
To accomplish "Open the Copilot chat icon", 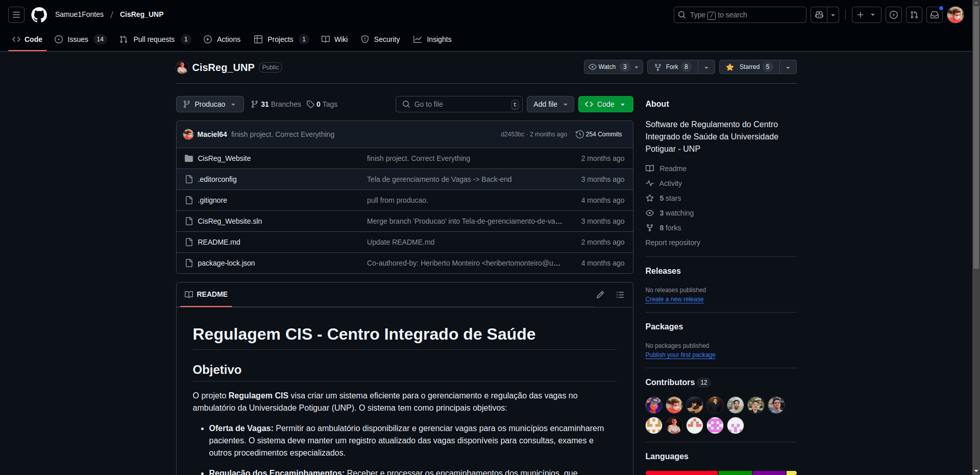I will point(819,15).
